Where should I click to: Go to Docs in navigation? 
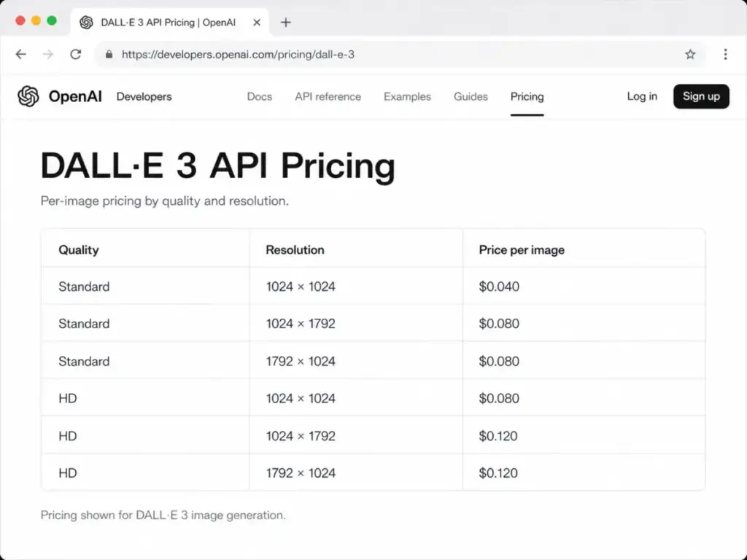click(260, 97)
